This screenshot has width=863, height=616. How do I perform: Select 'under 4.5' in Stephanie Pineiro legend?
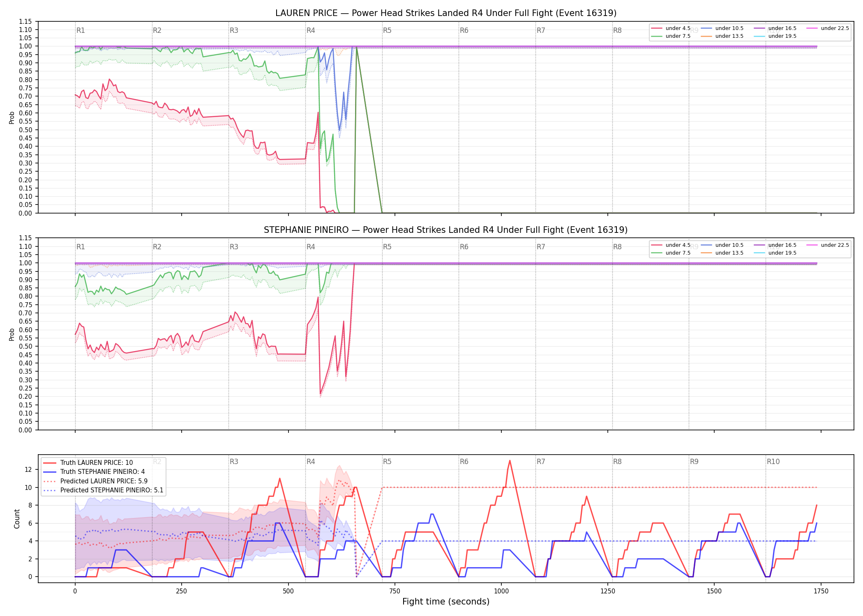pos(671,245)
